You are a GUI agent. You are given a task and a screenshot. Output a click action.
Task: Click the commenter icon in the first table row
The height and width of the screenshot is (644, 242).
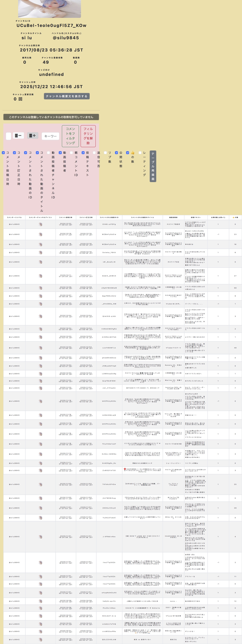41,224
